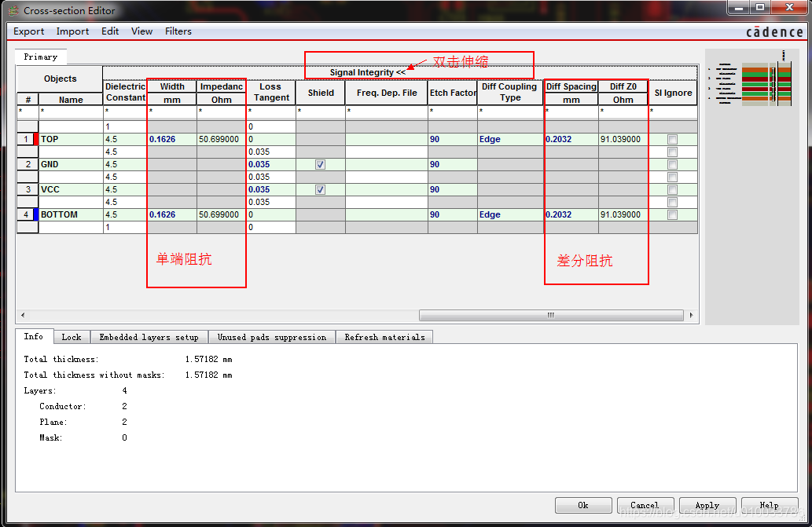Image resolution: width=812 pixels, height=527 pixels.
Task: Click the horizontal scrollbar right arrow
Action: click(691, 315)
